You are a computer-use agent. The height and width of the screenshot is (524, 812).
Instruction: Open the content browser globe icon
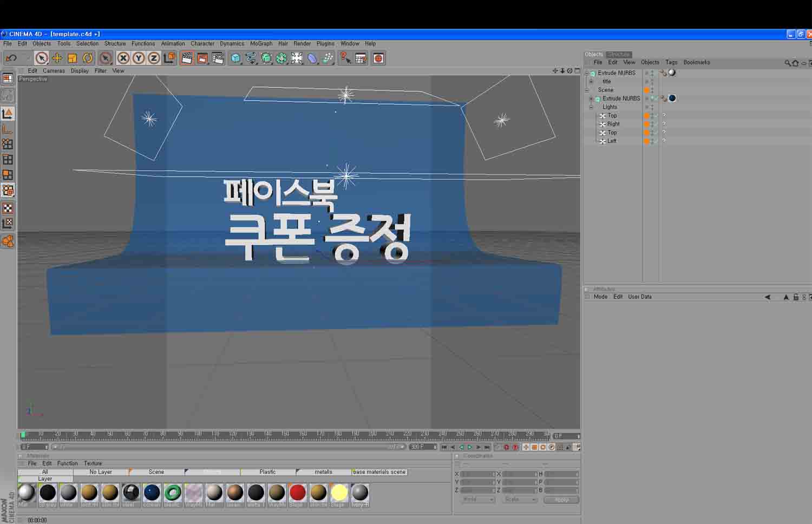coord(378,58)
